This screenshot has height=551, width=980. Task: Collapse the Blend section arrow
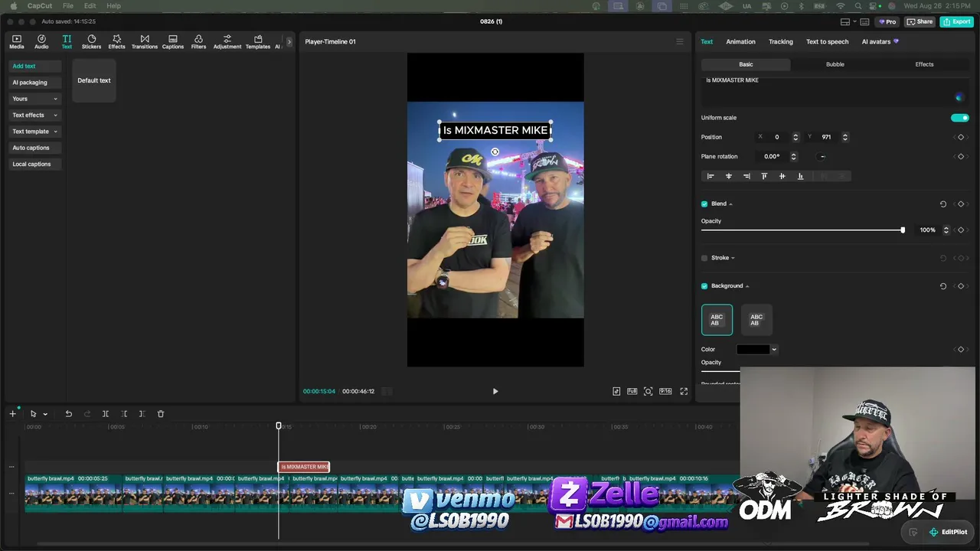pos(730,204)
